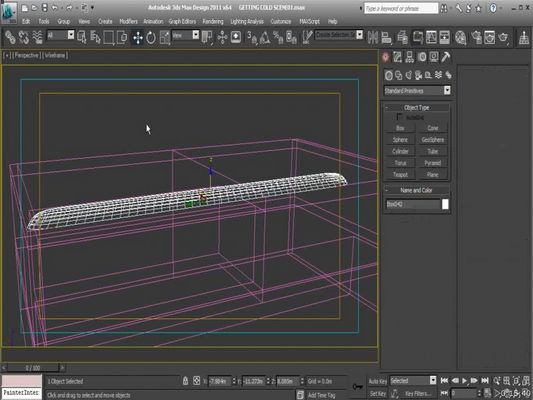The image size is (533, 400).
Task: Open the Material Editor sphere icon
Action: (460, 37)
